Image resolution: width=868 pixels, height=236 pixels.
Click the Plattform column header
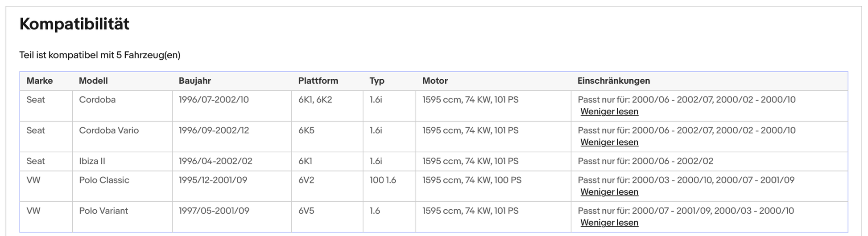coord(318,81)
